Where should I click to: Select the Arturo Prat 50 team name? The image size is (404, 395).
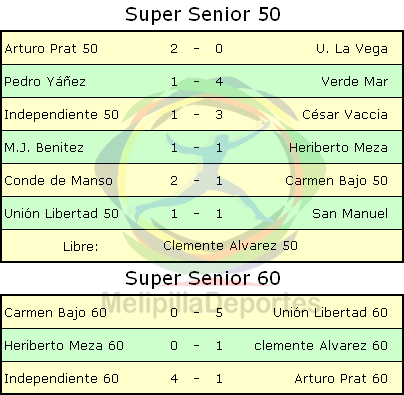coord(51,49)
